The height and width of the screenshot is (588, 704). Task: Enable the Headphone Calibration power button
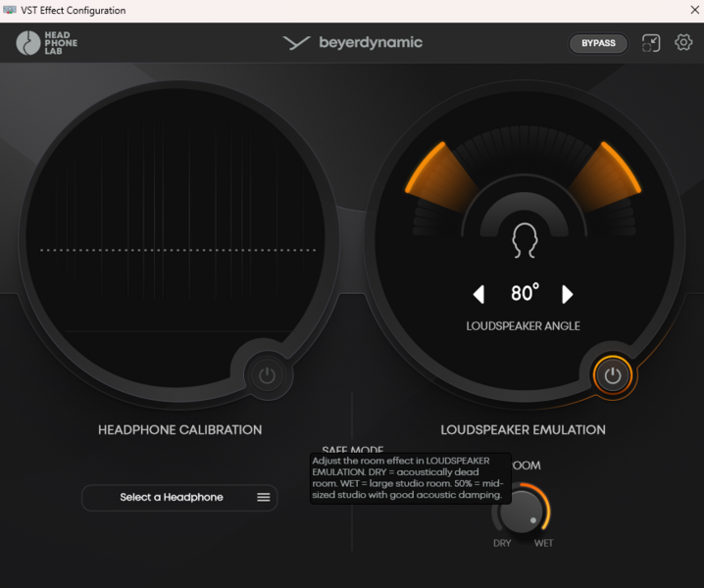pyautogui.click(x=267, y=375)
